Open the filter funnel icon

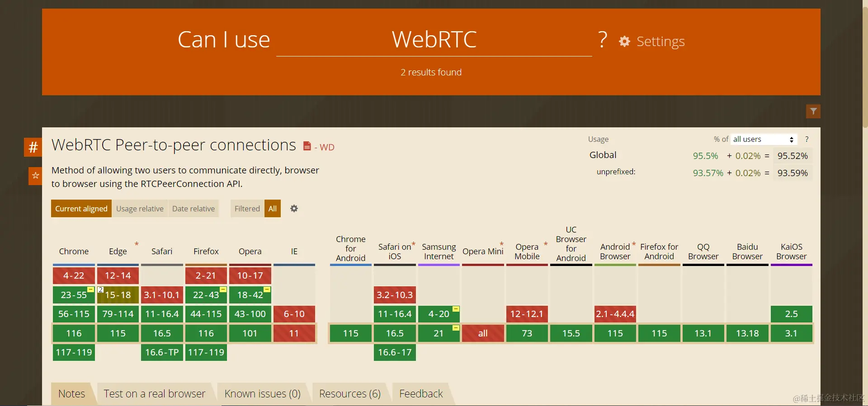point(813,111)
